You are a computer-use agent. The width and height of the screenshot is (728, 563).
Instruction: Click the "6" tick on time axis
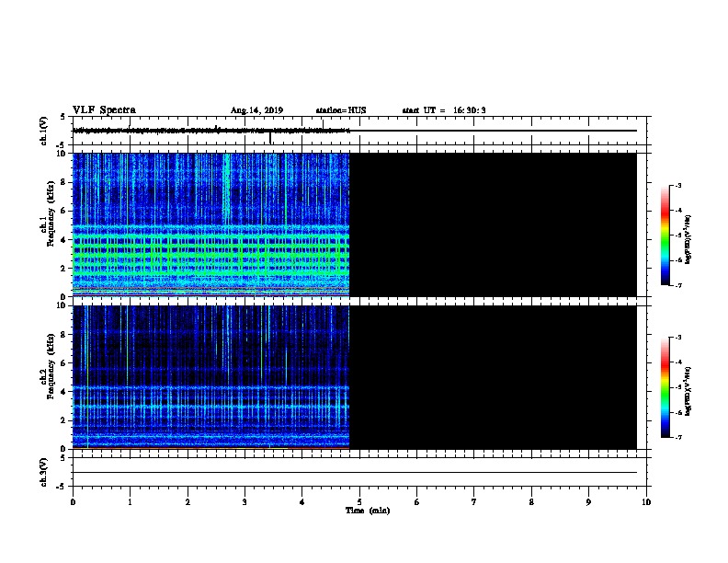click(x=417, y=502)
